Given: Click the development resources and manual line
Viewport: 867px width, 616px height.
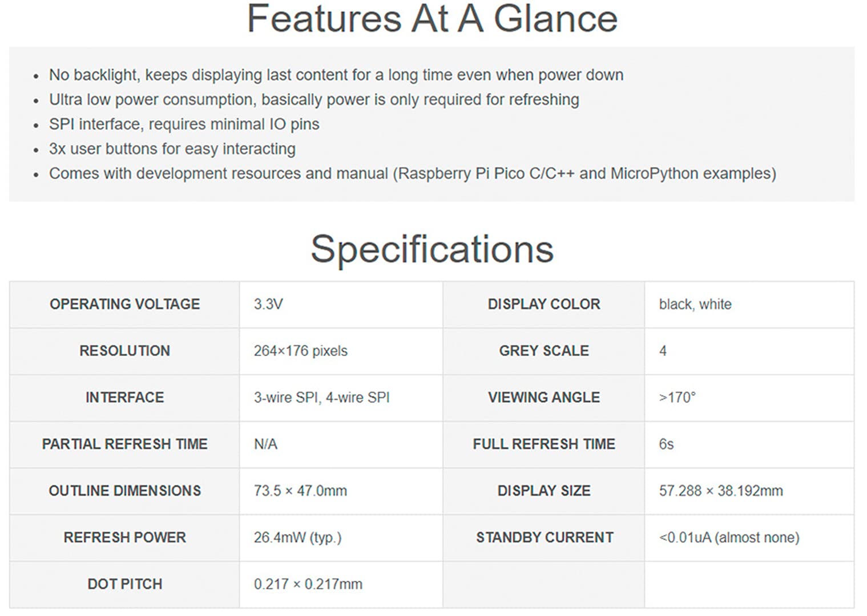Looking at the screenshot, I should tap(413, 173).
